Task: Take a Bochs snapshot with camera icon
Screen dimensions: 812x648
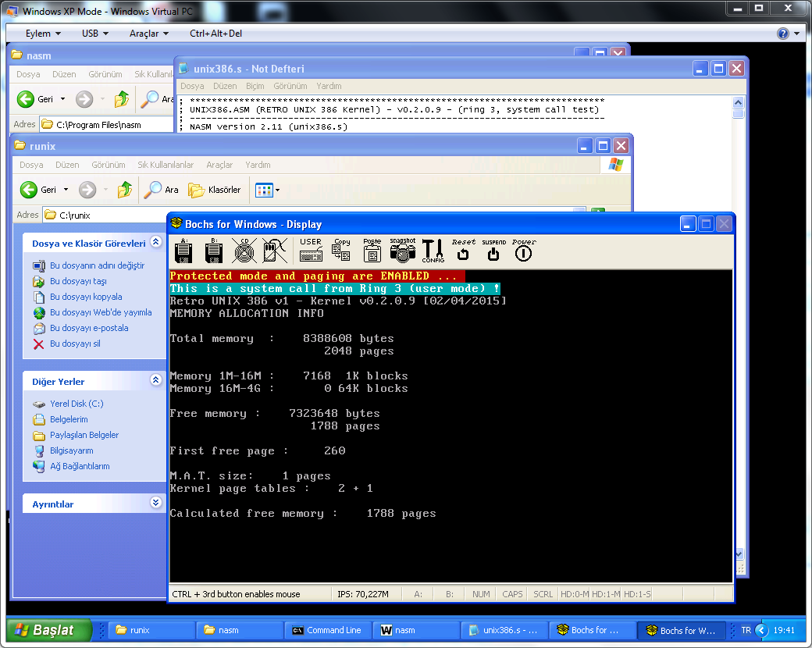Action: (x=403, y=250)
